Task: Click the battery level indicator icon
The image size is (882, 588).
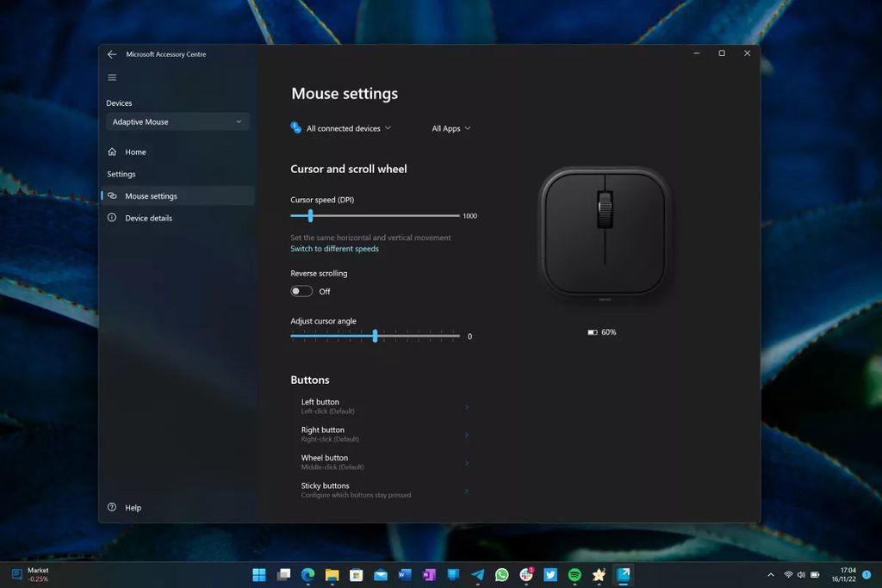Action: (x=593, y=332)
